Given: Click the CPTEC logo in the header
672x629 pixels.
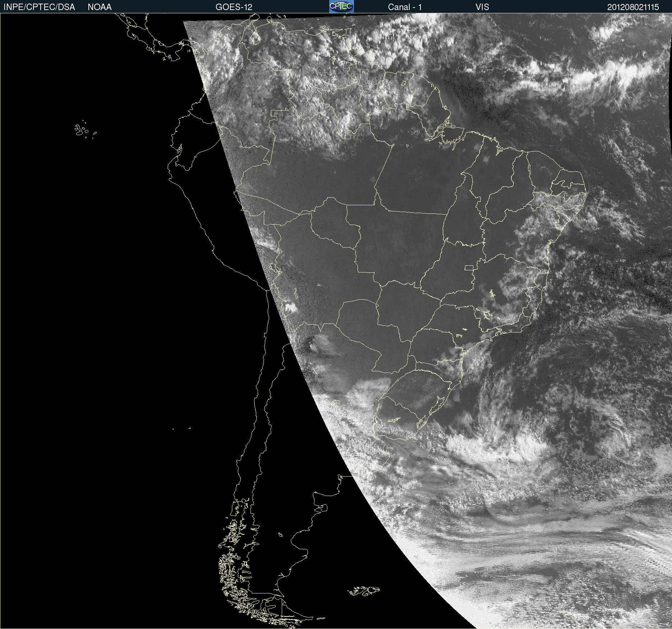Looking at the screenshot, I should pos(341,6).
